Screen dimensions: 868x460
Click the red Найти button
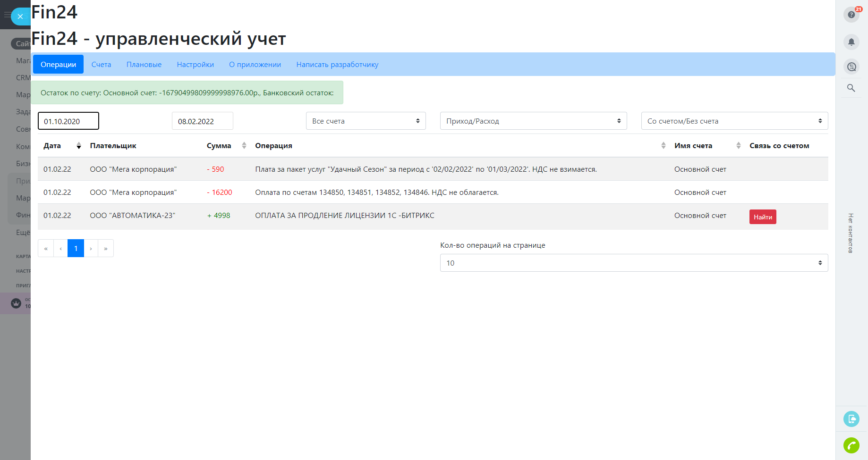(763, 217)
